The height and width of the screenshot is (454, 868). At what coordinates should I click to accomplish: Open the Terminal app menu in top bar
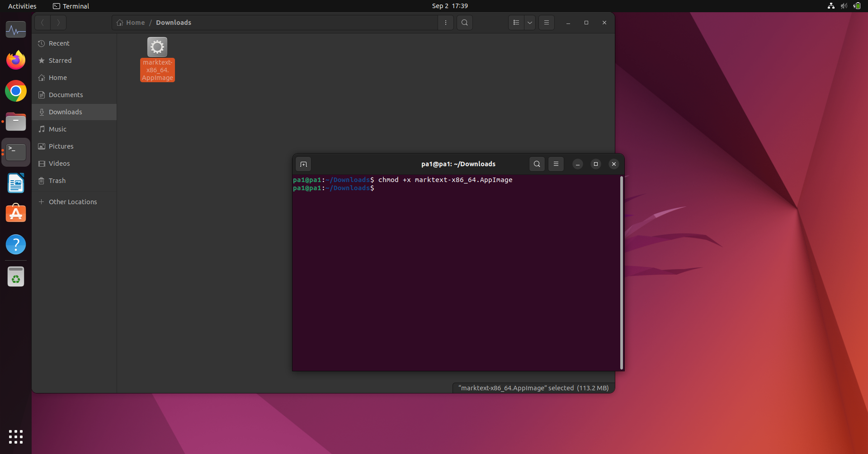pyautogui.click(x=71, y=6)
